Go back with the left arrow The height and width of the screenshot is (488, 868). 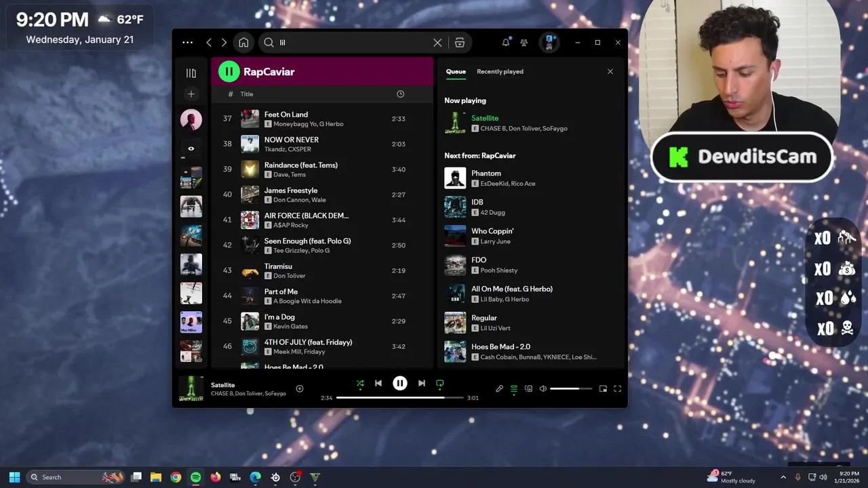209,43
